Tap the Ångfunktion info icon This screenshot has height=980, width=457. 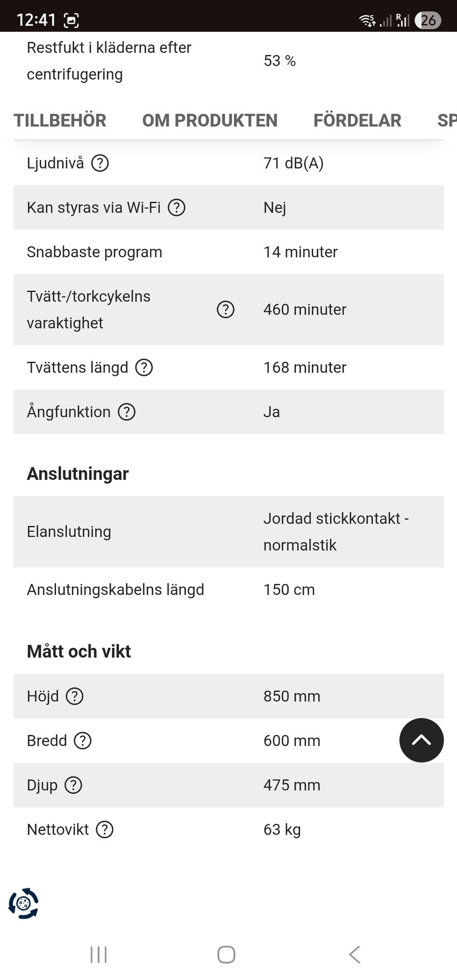pos(127,412)
